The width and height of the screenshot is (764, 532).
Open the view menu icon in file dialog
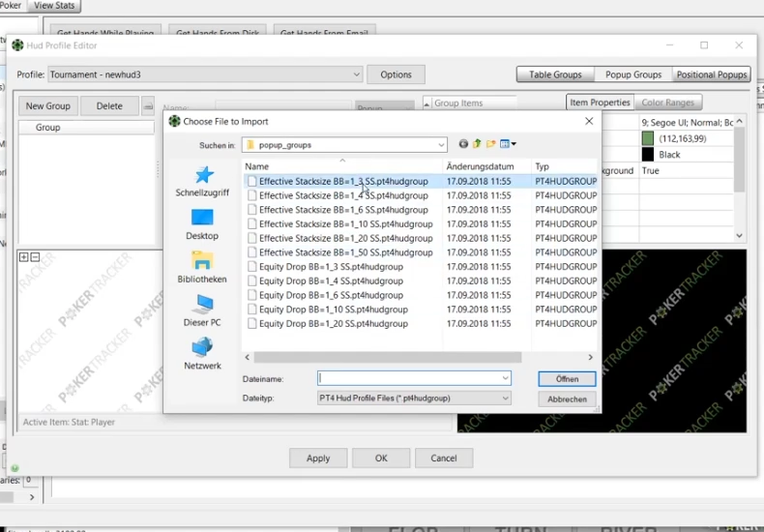[508, 144]
